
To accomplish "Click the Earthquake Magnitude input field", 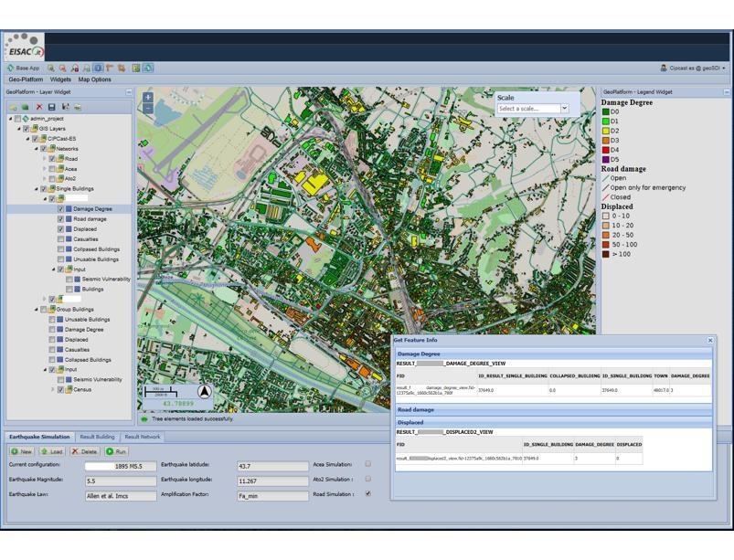I will pyautogui.click(x=121, y=481).
